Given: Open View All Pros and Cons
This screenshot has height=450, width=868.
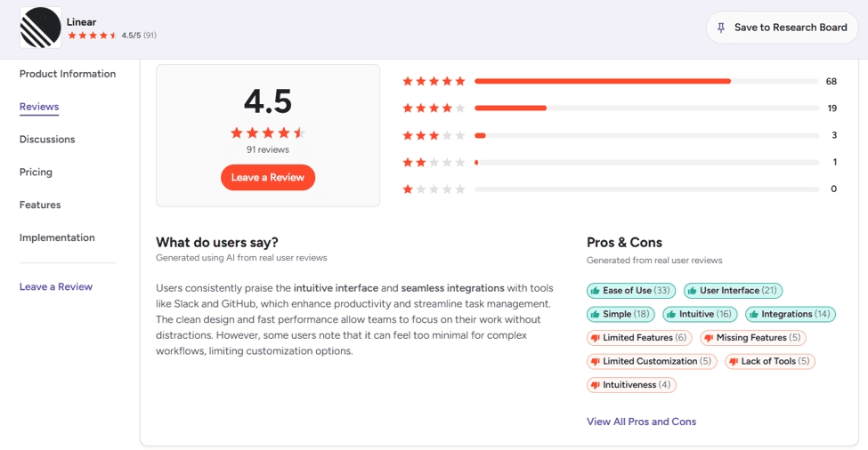Looking at the screenshot, I should [642, 422].
